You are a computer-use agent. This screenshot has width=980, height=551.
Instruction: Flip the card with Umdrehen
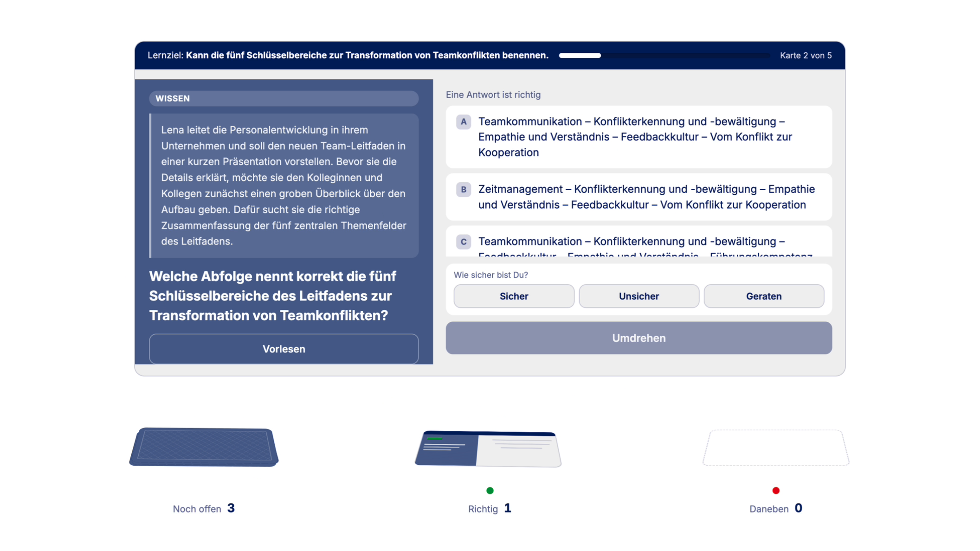[x=638, y=338]
